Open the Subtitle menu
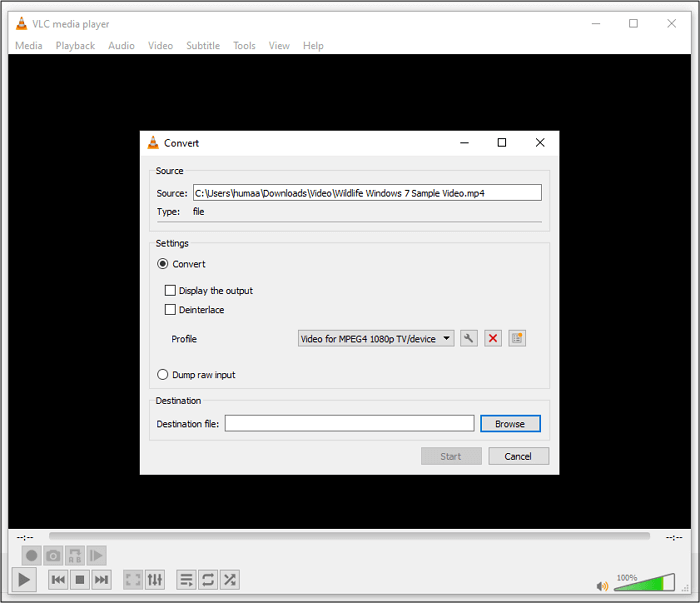The width and height of the screenshot is (700, 603). 203,46
